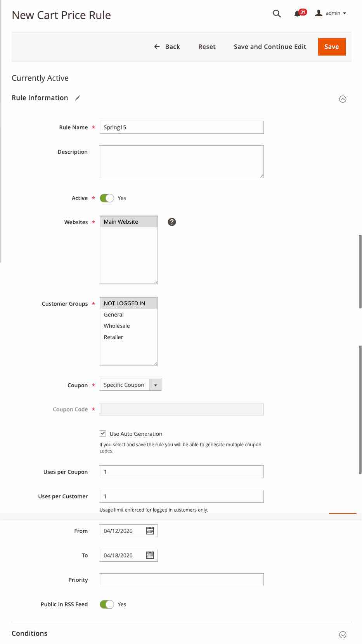362x644 pixels.
Task: Open the calendar for the To date
Action: pos(150,555)
